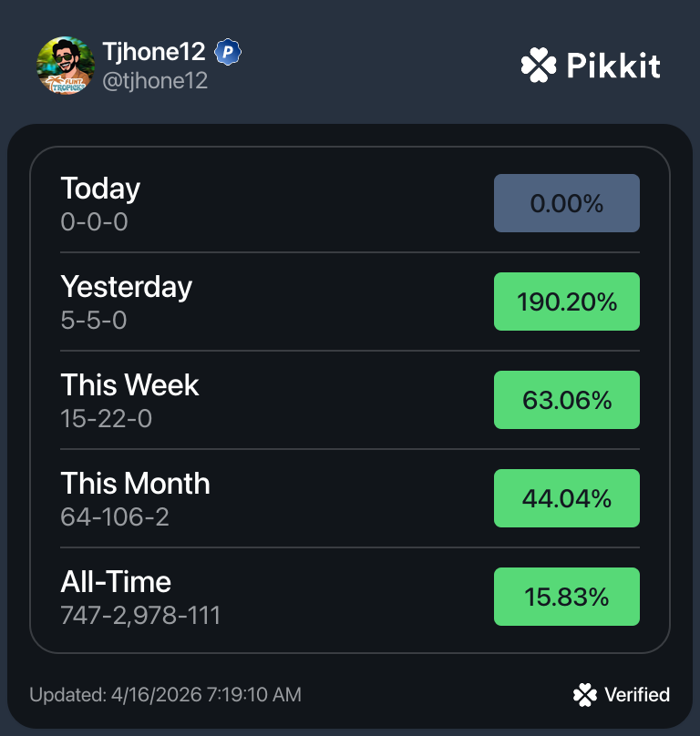Click the Pikkit brand name text
700x736 pixels.
tap(612, 66)
